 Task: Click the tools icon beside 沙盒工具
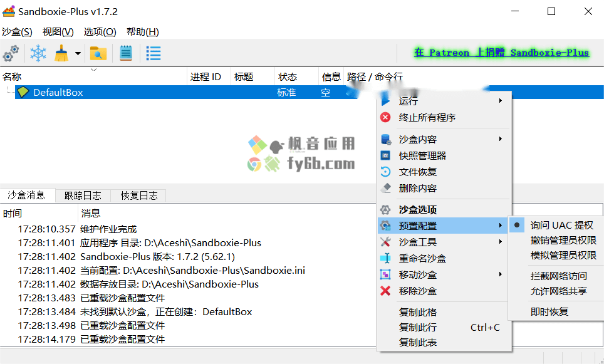pyautogui.click(x=385, y=242)
